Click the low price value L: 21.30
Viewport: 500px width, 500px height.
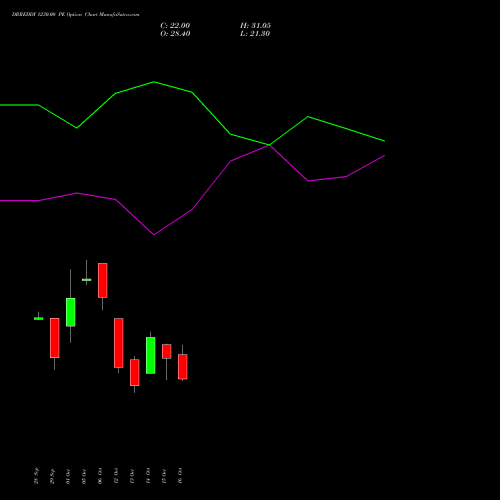pyautogui.click(x=255, y=34)
